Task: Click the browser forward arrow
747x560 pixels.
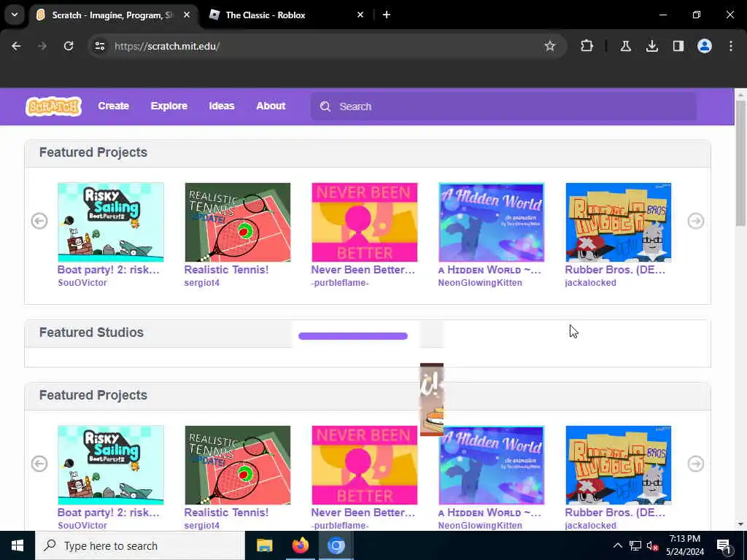Action: pos(42,46)
